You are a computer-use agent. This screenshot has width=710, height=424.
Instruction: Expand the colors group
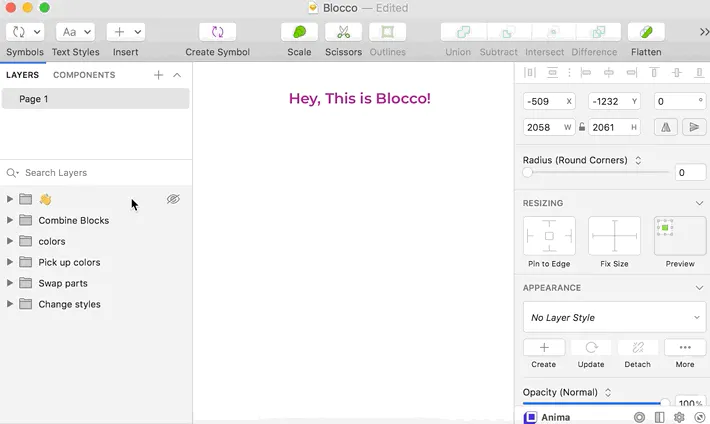[x=10, y=241]
